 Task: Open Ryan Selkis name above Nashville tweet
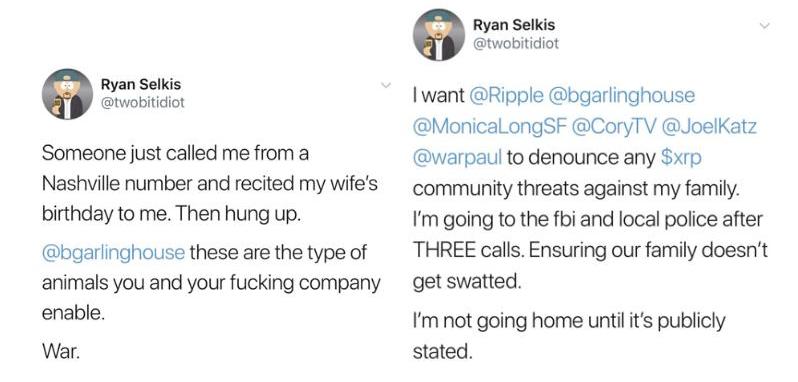pyautogui.click(x=141, y=84)
